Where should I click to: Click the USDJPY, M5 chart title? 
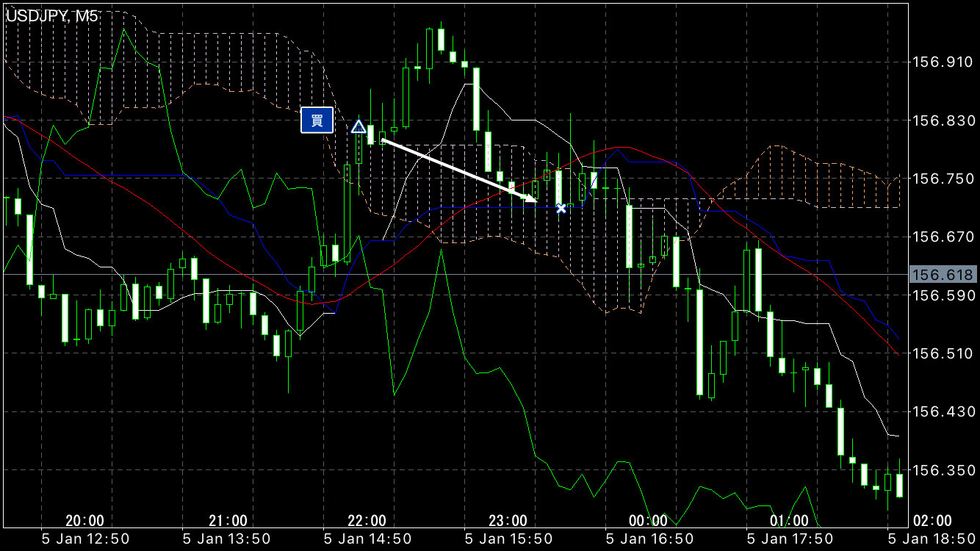click(x=51, y=16)
